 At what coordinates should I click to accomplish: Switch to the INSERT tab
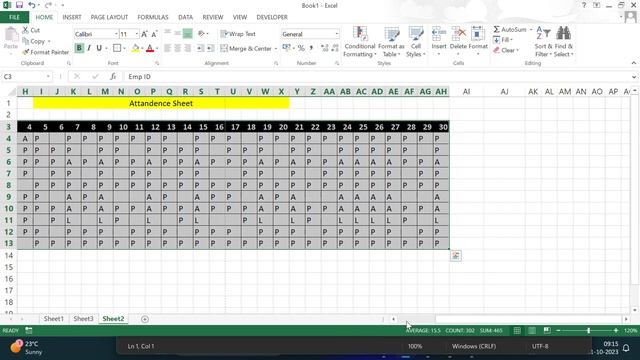tap(72, 17)
